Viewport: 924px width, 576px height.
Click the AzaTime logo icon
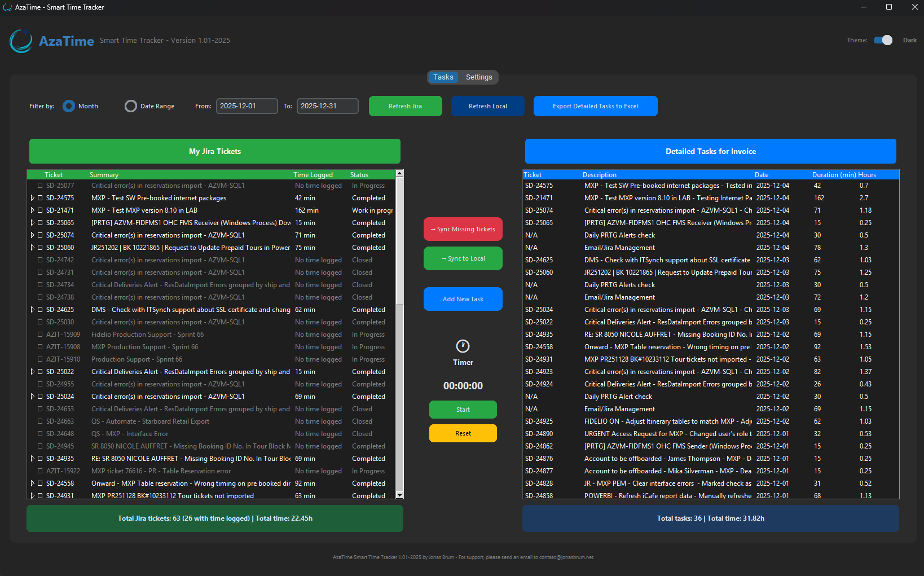[21, 41]
